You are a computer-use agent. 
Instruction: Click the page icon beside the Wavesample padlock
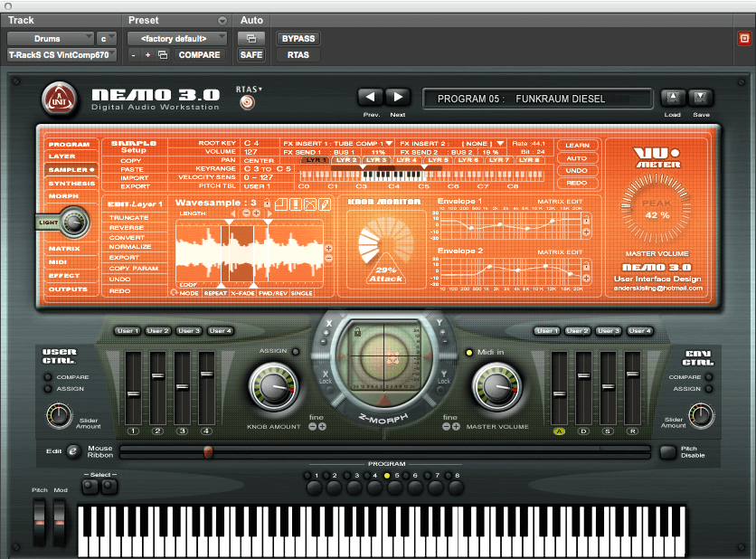pyautogui.click(x=281, y=204)
